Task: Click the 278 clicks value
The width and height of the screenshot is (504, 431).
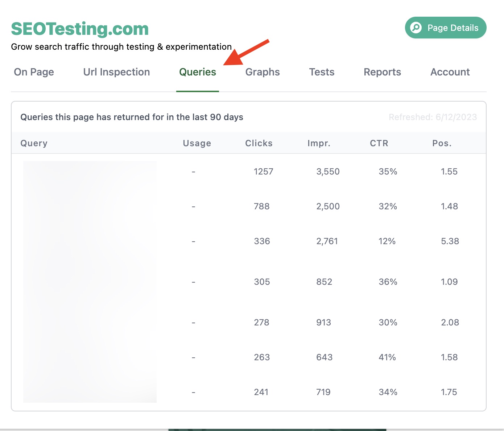Action: [261, 323]
